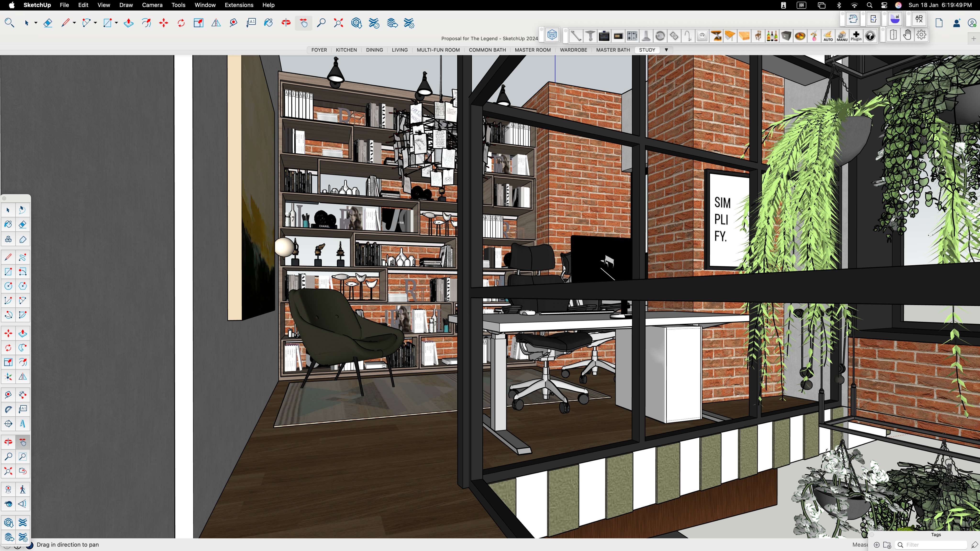Select the Walk tool in left palette

pos(22,489)
